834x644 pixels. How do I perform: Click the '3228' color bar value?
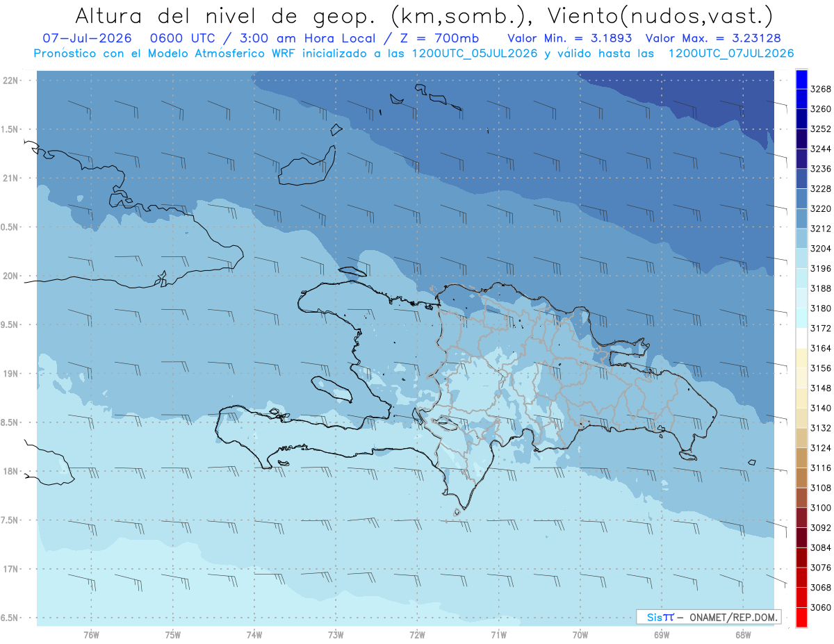tap(821, 188)
